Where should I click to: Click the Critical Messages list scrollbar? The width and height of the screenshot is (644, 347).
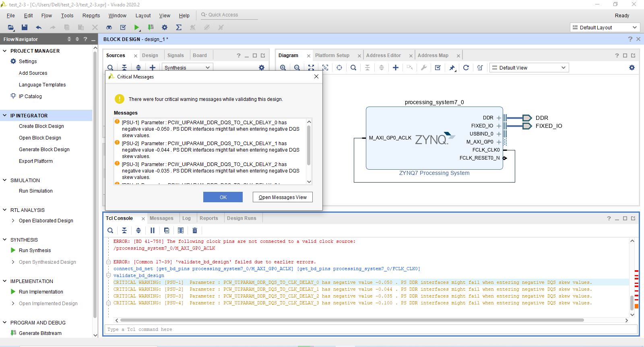[309, 145]
